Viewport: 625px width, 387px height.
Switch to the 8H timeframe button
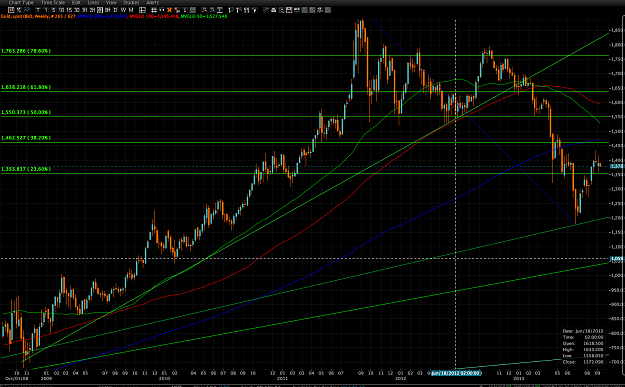(x=108, y=10)
